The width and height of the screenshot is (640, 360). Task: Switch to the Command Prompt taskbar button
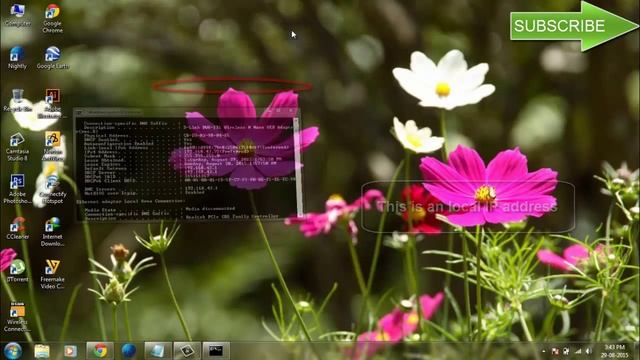click(x=216, y=351)
